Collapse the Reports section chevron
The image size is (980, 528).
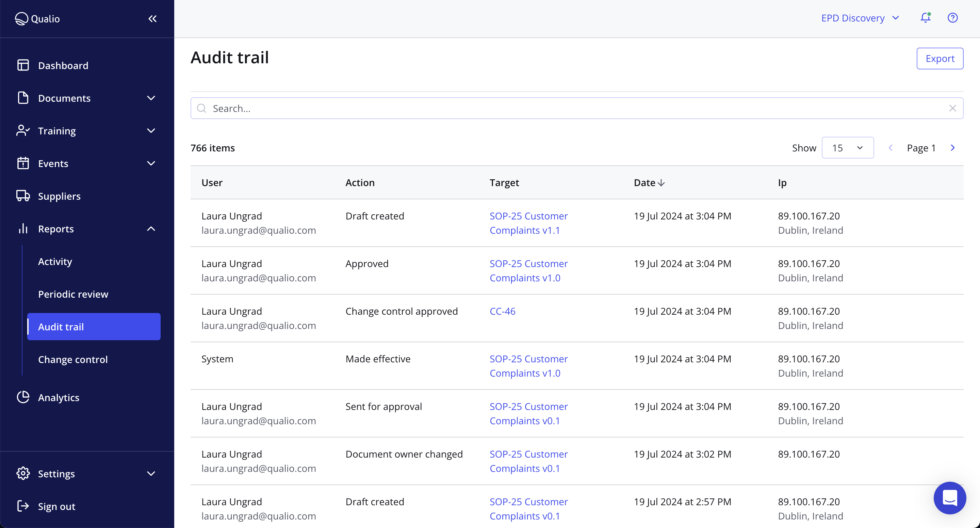pyautogui.click(x=151, y=229)
